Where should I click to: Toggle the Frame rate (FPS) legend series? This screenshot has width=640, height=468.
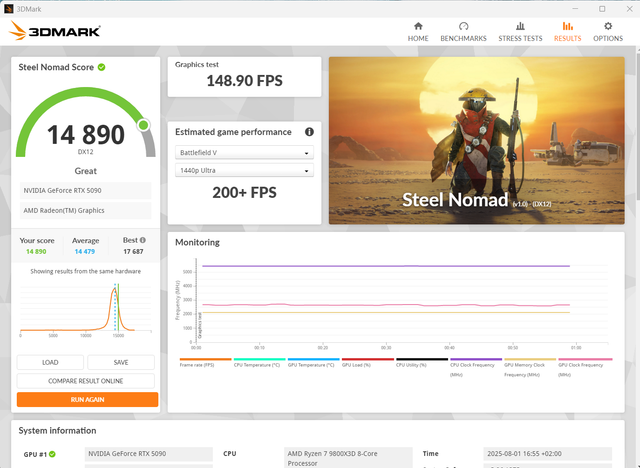[x=205, y=363]
